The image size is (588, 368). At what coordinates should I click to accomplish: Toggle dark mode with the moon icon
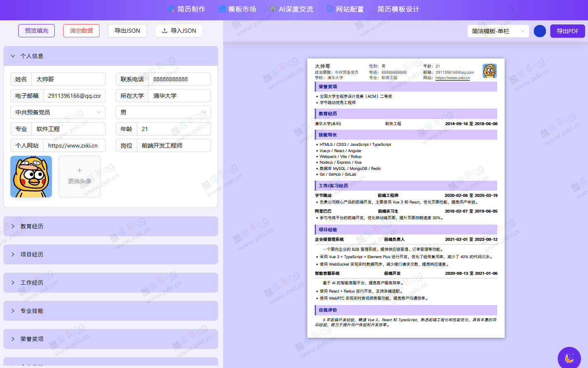(569, 358)
